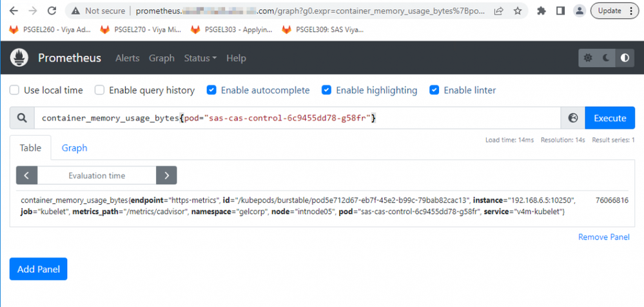The width and height of the screenshot is (644, 307).
Task: Step evaluation time forward
Action: 166,176
